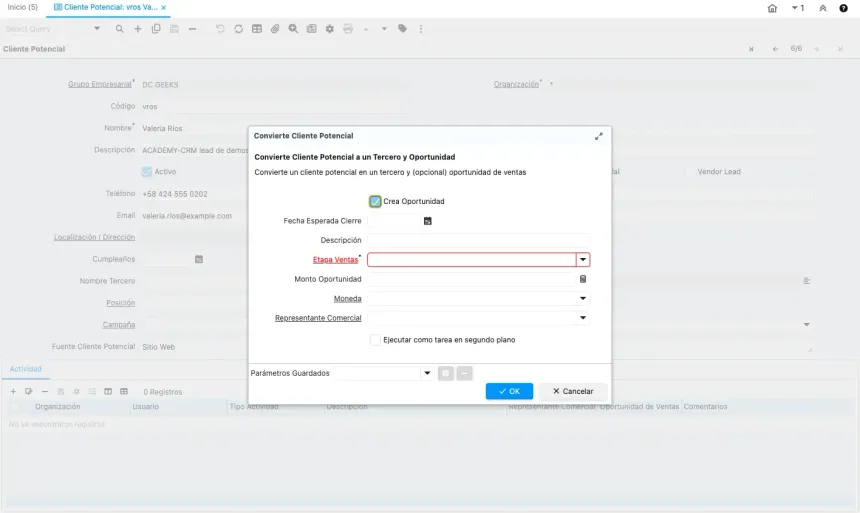This screenshot has width=860, height=513.
Task: Toggle grid view toolbar icon
Action: [257, 29]
